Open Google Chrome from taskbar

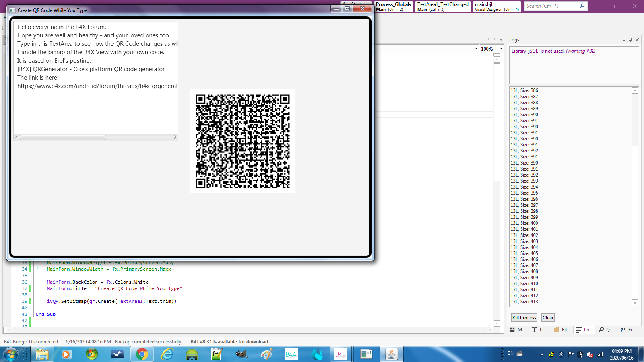click(x=142, y=354)
